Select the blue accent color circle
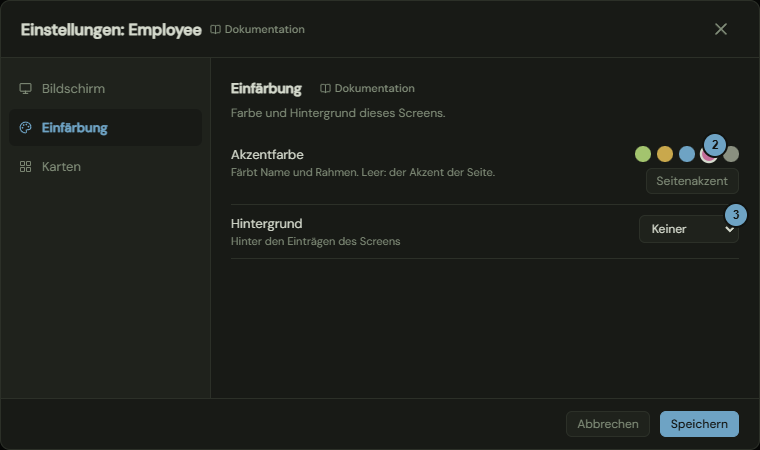 687,154
